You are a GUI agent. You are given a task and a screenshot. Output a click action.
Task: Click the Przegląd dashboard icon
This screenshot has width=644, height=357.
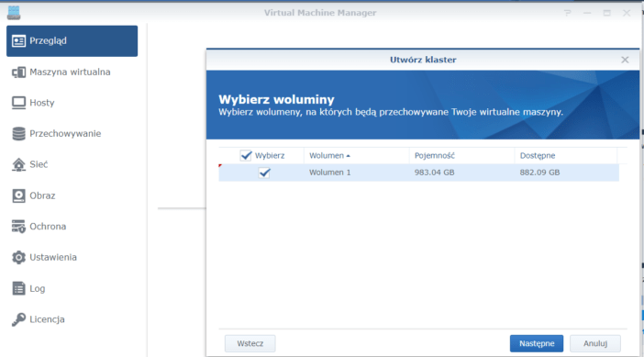click(18, 41)
